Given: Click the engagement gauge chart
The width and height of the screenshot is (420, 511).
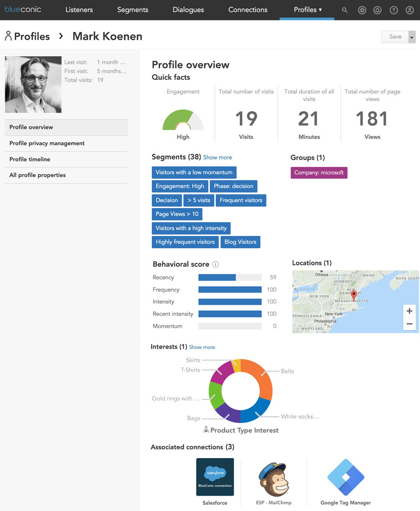Looking at the screenshot, I should (x=183, y=120).
